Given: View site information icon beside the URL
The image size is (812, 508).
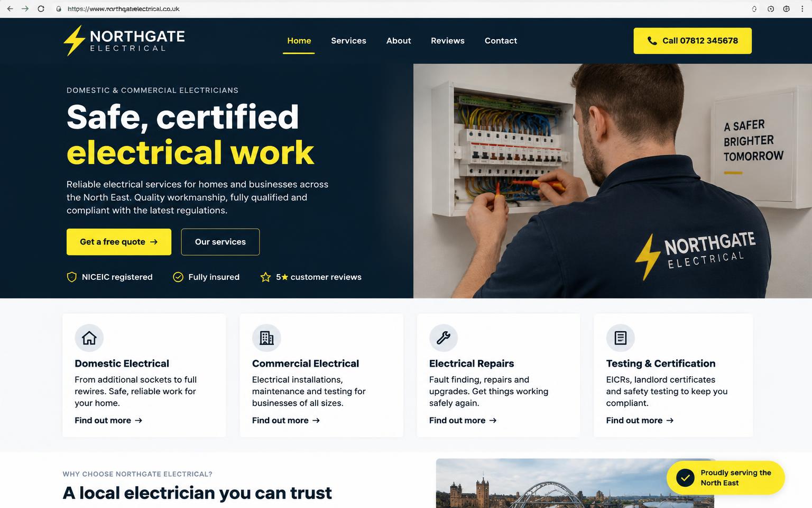Looking at the screenshot, I should 59,9.
